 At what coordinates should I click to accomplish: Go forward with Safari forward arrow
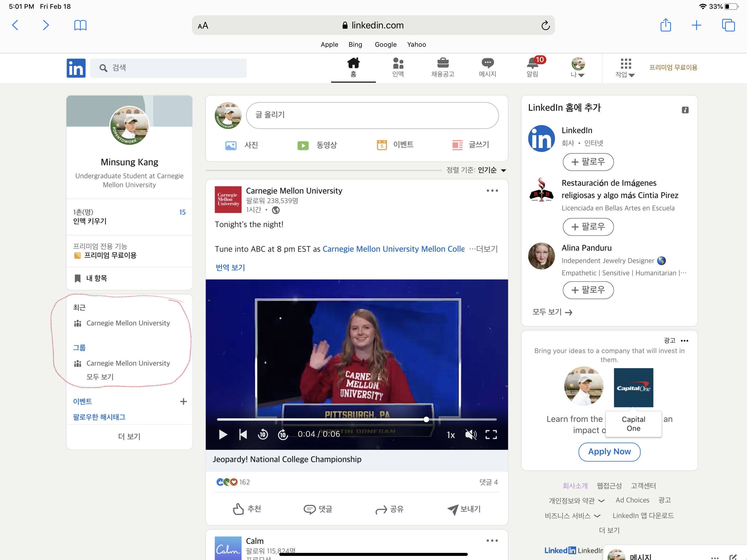(46, 25)
